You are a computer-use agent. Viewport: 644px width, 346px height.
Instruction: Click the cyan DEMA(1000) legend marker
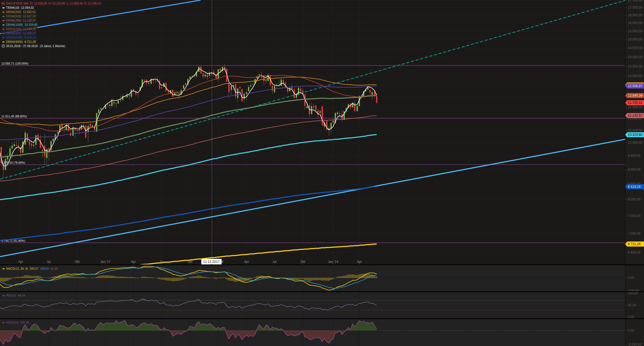click(x=3, y=25)
